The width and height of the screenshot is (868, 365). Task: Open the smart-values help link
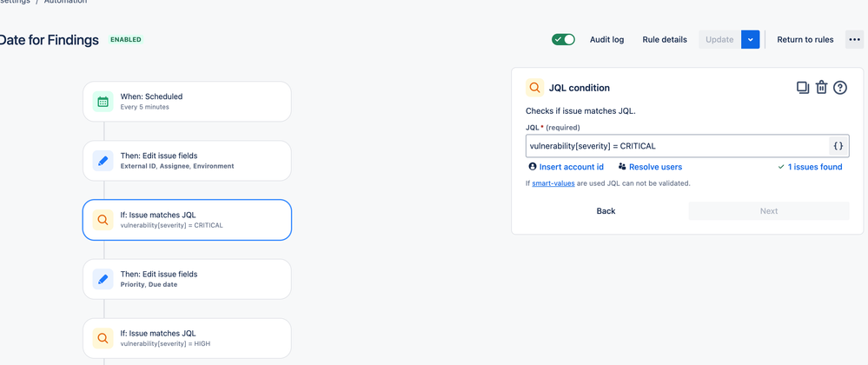553,183
